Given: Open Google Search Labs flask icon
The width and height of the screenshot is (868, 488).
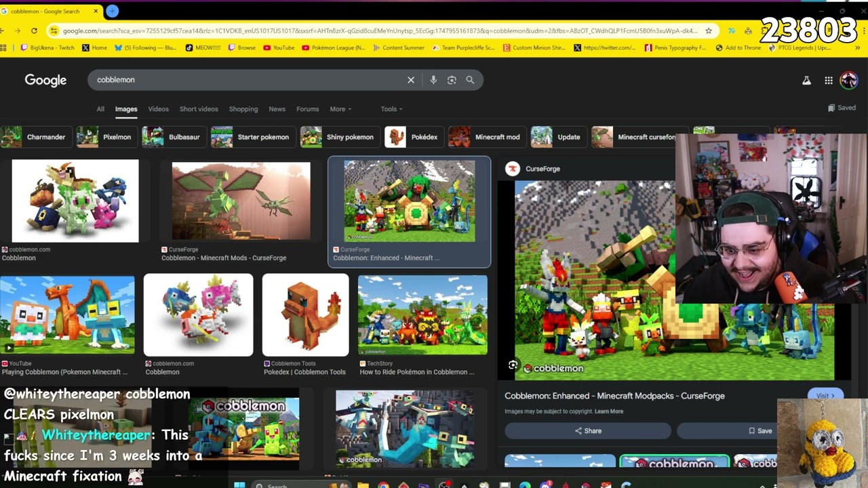Looking at the screenshot, I should point(806,81).
